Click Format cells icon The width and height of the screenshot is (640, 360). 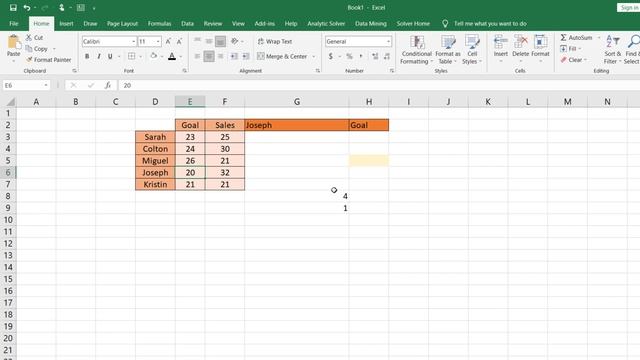pos(540,42)
